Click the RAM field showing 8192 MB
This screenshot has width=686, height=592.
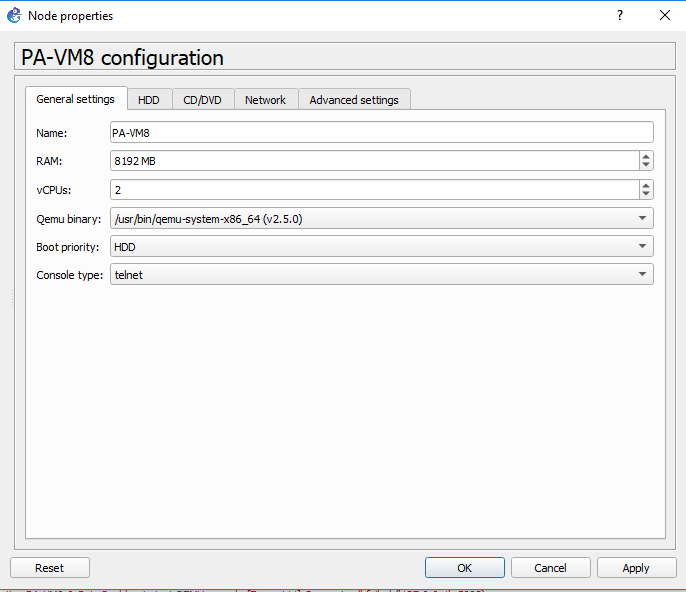[374, 161]
